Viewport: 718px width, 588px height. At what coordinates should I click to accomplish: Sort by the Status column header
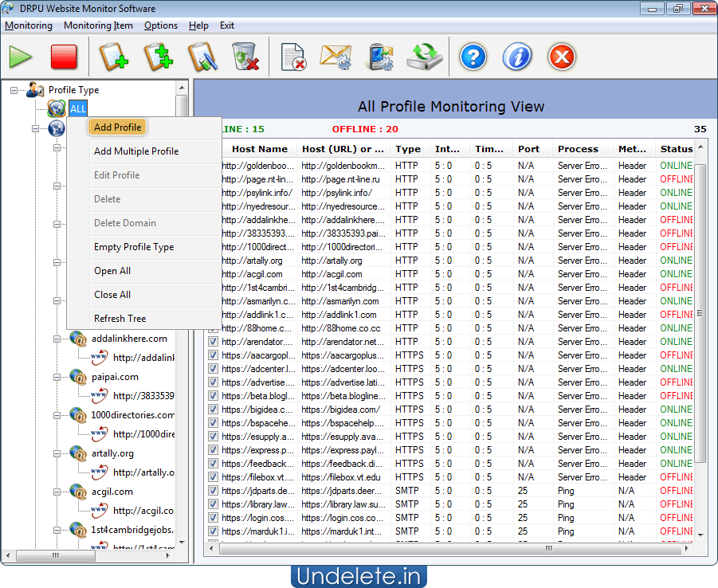[x=676, y=149]
